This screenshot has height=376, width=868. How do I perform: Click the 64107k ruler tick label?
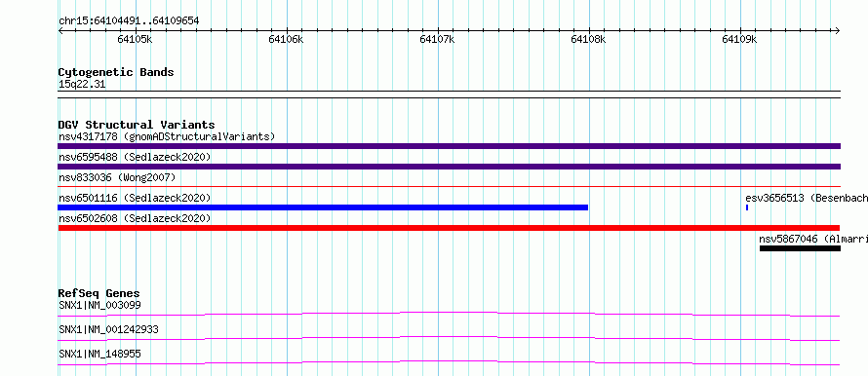(x=437, y=40)
